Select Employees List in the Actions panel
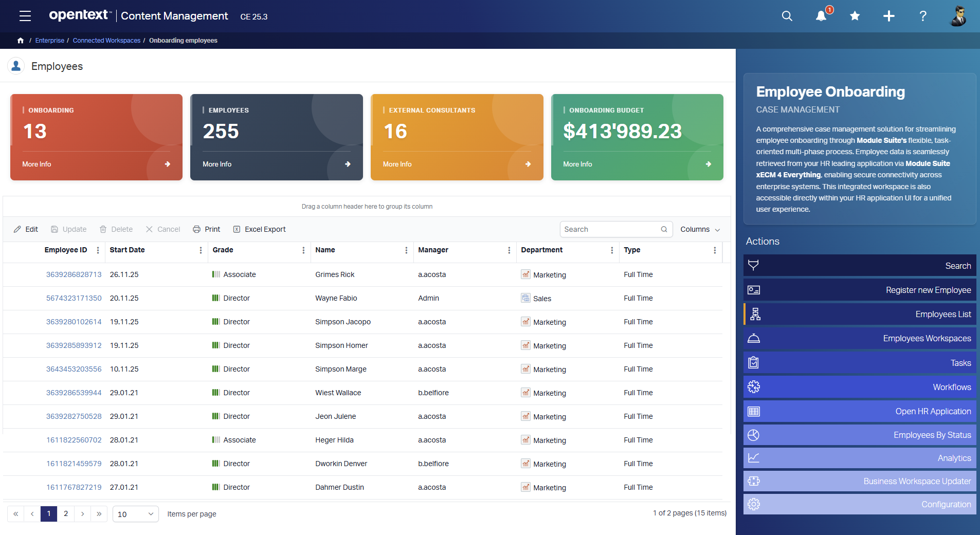The height and width of the screenshot is (535, 980). (x=859, y=313)
